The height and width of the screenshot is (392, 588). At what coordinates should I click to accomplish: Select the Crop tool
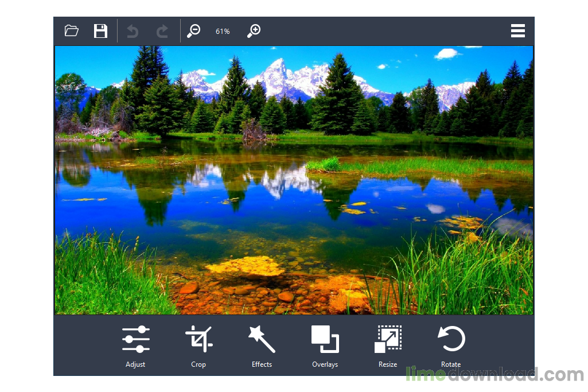pos(198,346)
